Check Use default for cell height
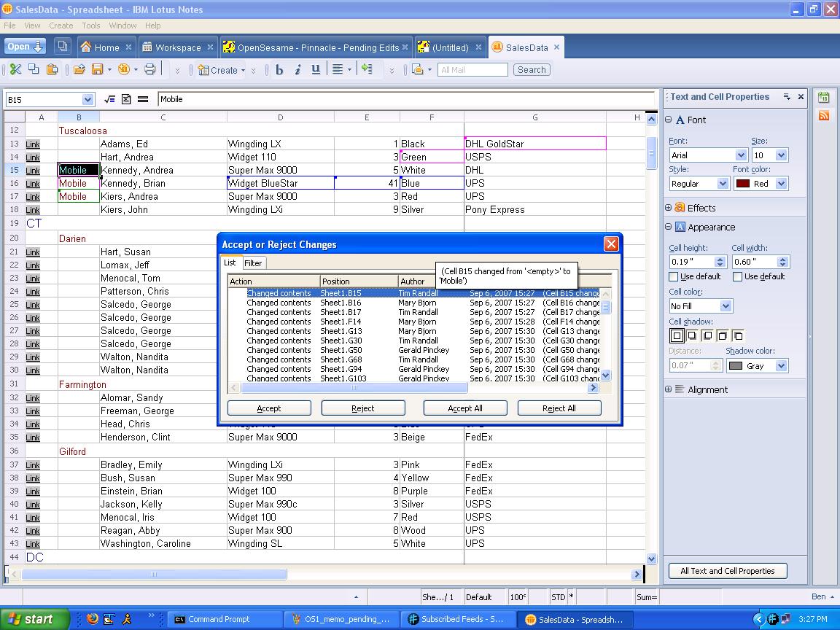The height and width of the screenshot is (630, 840). (674, 277)
